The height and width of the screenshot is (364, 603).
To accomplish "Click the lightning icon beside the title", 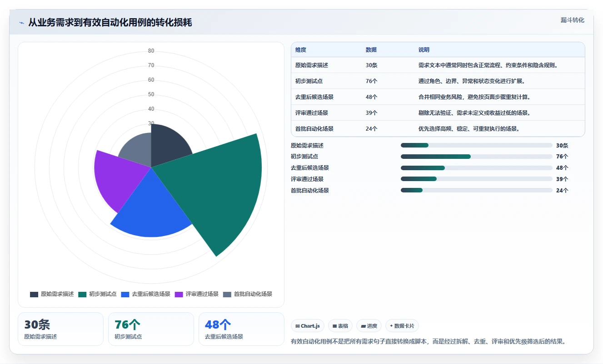I will (x=21, y=23).
